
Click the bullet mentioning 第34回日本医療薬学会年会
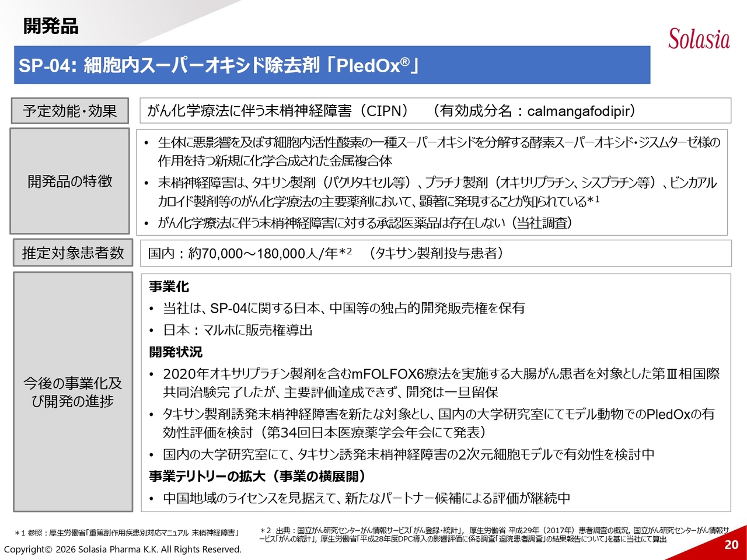tap(438, 423)
